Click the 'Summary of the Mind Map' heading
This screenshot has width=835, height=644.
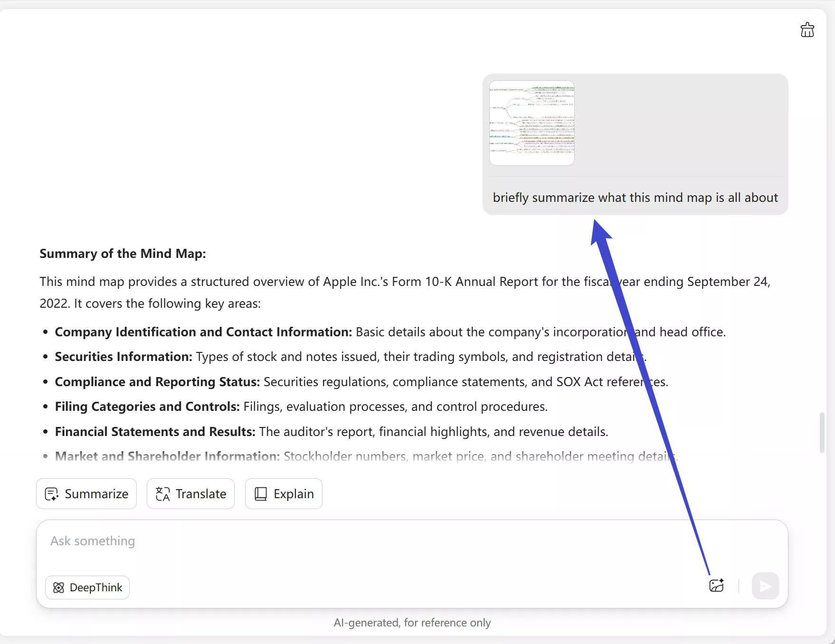coord(123,254)
